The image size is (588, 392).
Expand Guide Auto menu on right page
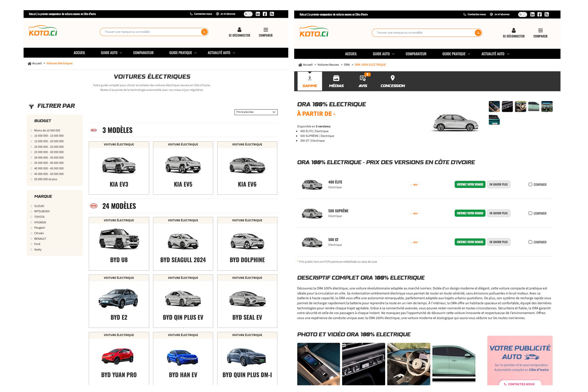(x=384, y=54)
